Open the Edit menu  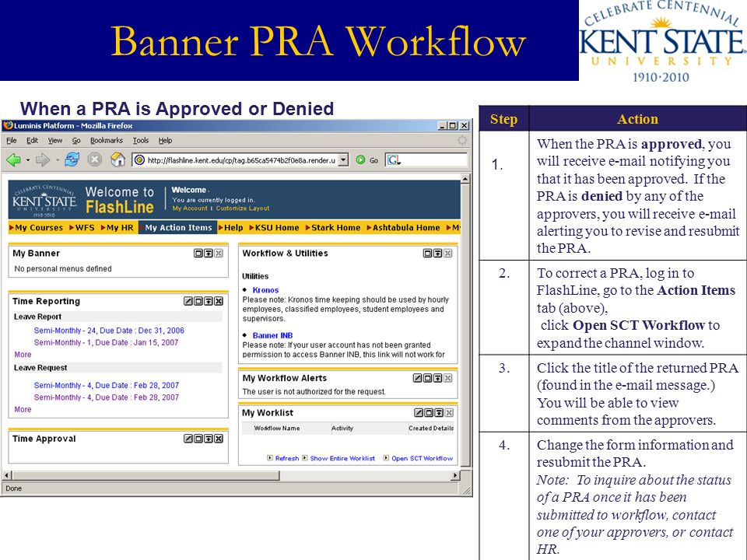[33, 141]
